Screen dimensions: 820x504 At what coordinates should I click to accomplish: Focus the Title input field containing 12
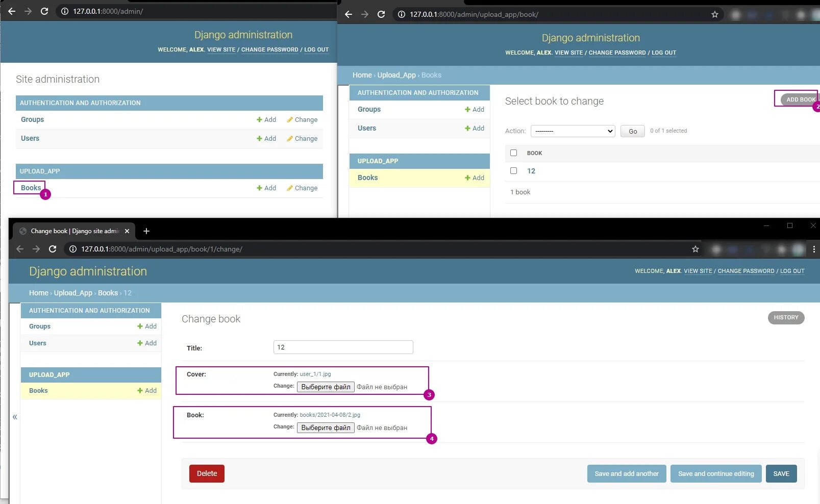tap(343, 347)
